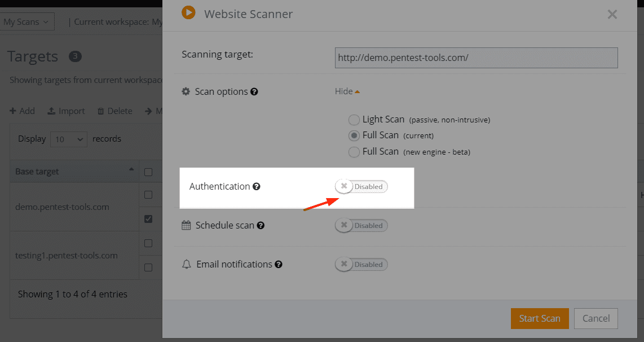Click the gear icon beside Scan options
Screen dimensions: 644x342
point(186,91)
